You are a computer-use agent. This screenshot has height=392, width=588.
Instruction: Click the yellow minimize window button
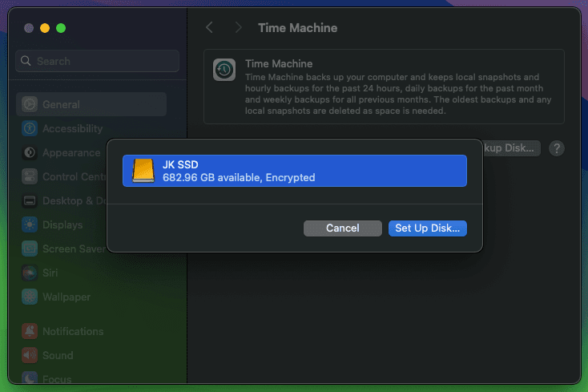[45, 28]
